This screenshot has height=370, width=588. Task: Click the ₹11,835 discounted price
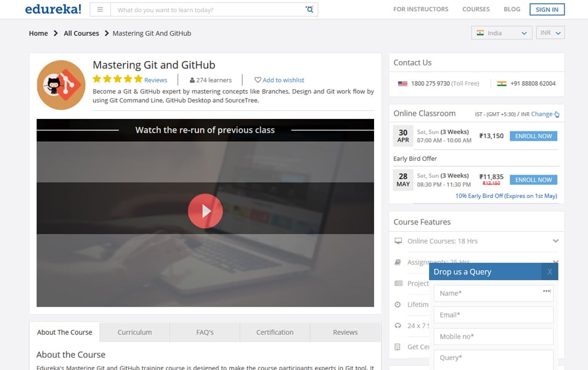click(x=491, y=177)
